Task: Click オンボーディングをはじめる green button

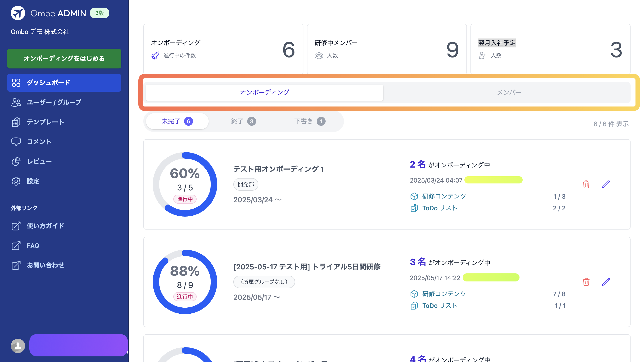Action: [x=64, y=58]
